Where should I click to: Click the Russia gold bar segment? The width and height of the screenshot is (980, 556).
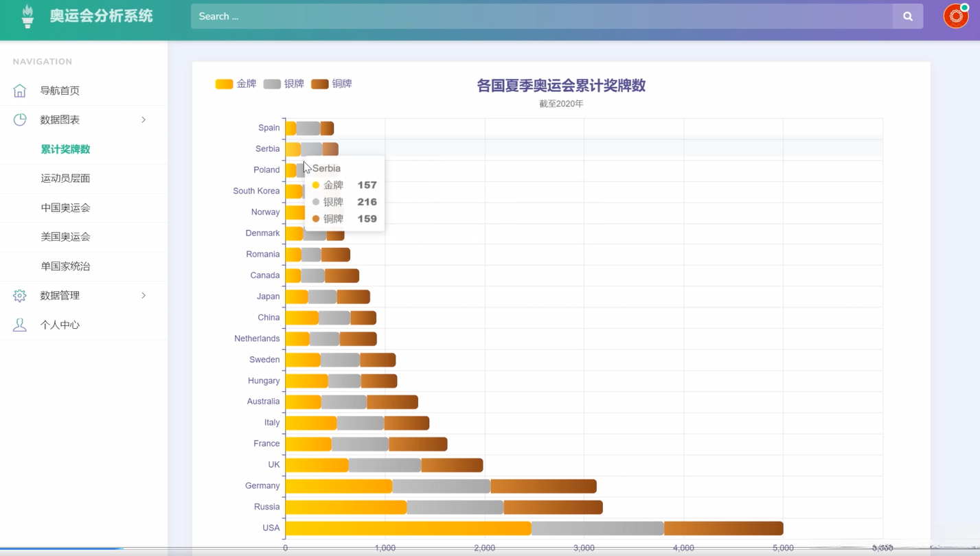click(x=346, y=507)
